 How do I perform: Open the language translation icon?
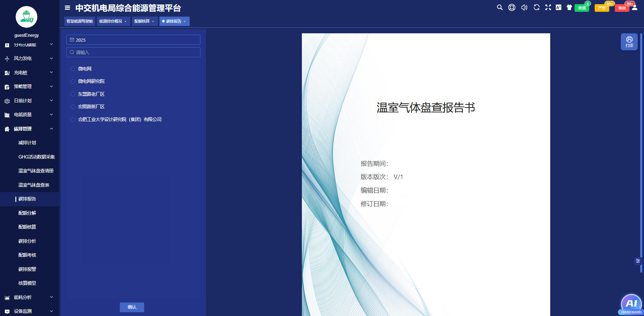[x=559, y=7]
